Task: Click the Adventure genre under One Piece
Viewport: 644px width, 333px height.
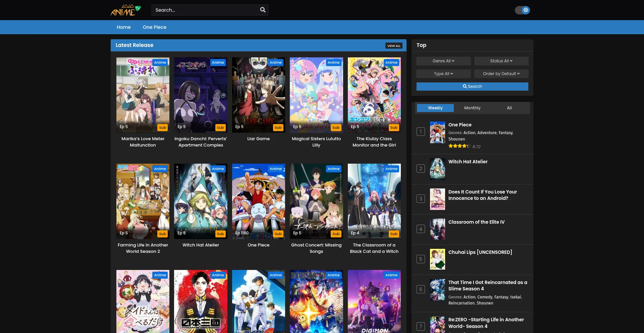Action: pos(487,133)
